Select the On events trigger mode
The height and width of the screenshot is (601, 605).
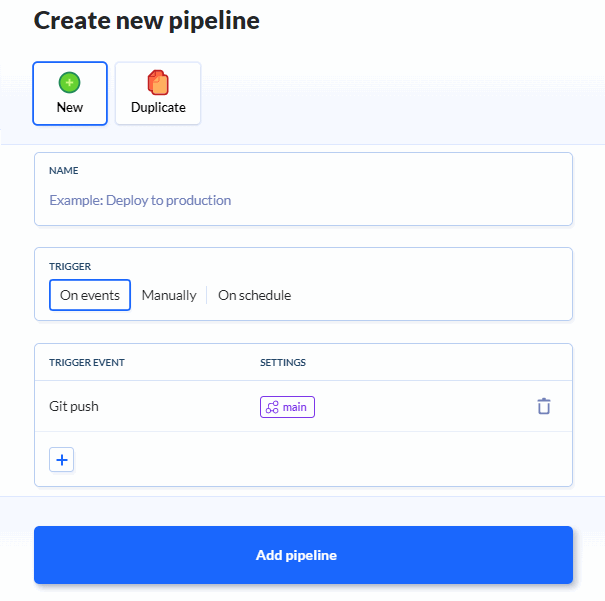[90, 295]
